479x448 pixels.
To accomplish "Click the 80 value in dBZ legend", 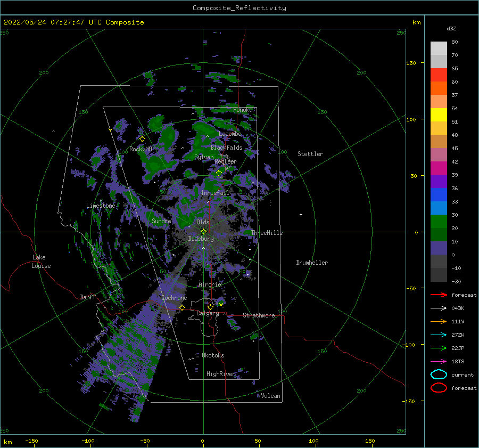I will tap(455, 42).
